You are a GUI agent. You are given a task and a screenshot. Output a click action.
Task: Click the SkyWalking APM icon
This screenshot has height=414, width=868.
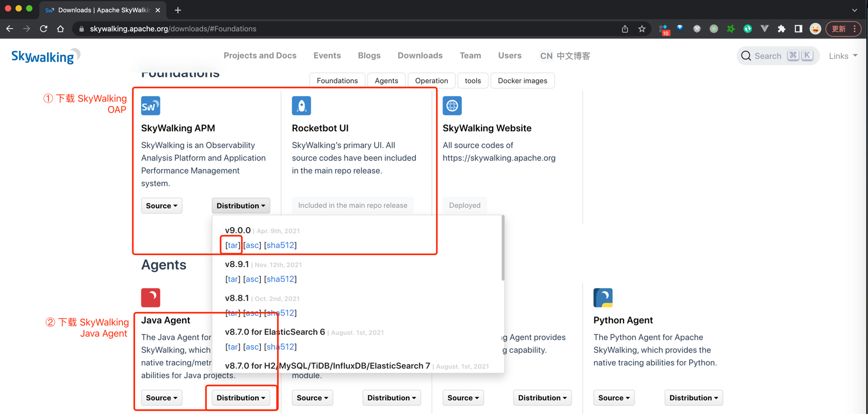click(151, 106)
